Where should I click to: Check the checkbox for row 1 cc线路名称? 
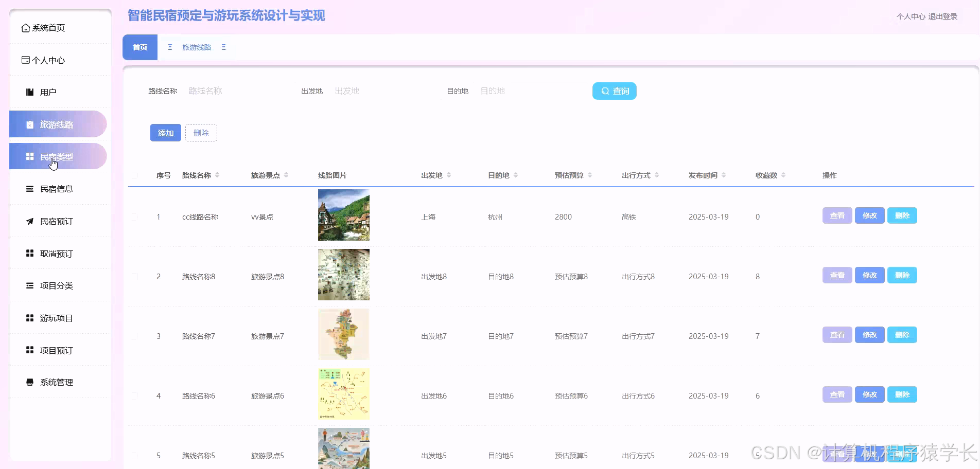(134, 217)
